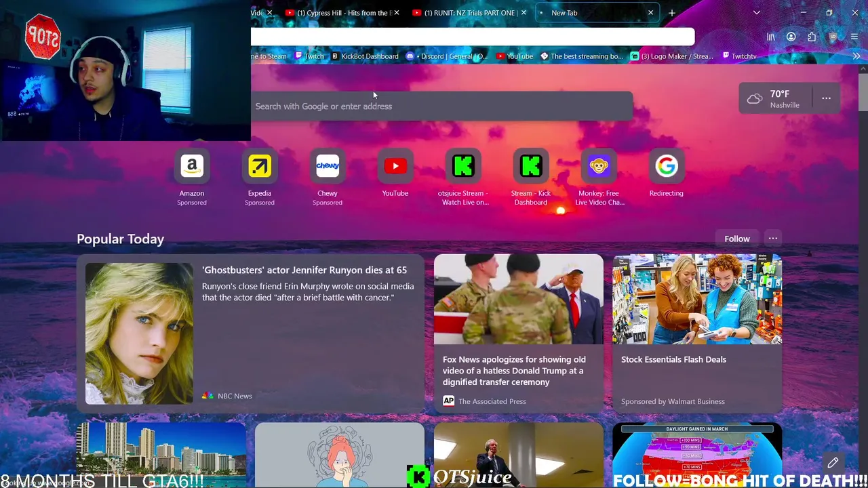Switch to the RUNIT NZ Trials tab

click(470, 13)
